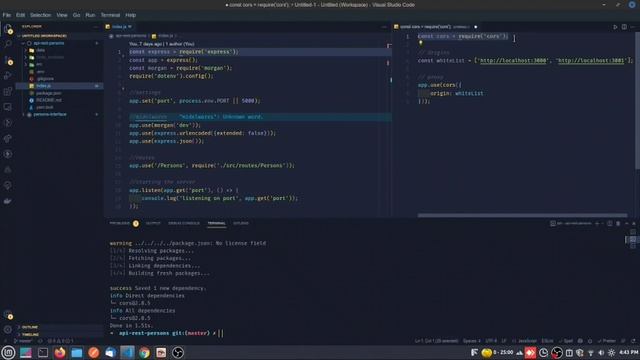
Task: Open the Go menu
Action: (76, 15)
